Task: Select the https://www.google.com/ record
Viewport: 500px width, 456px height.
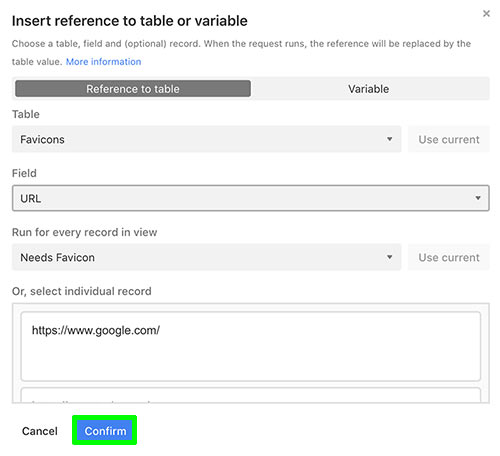Action: [x=251, y=346]
